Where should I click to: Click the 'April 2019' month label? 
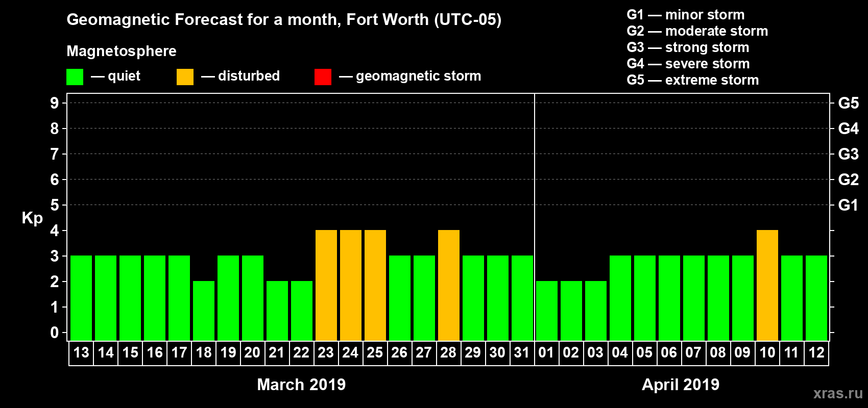(x=681, y=385)
